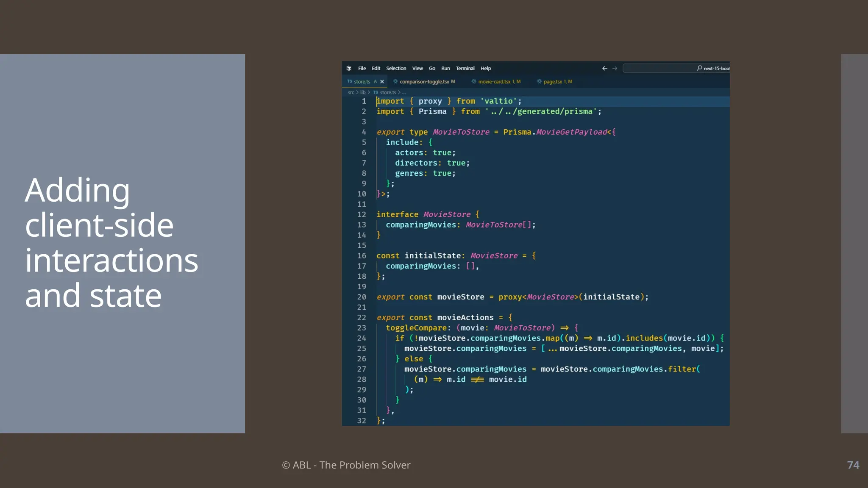This screenshot has height=488, width=868.
Task: Click slide number 74
Action: (853, 465)
